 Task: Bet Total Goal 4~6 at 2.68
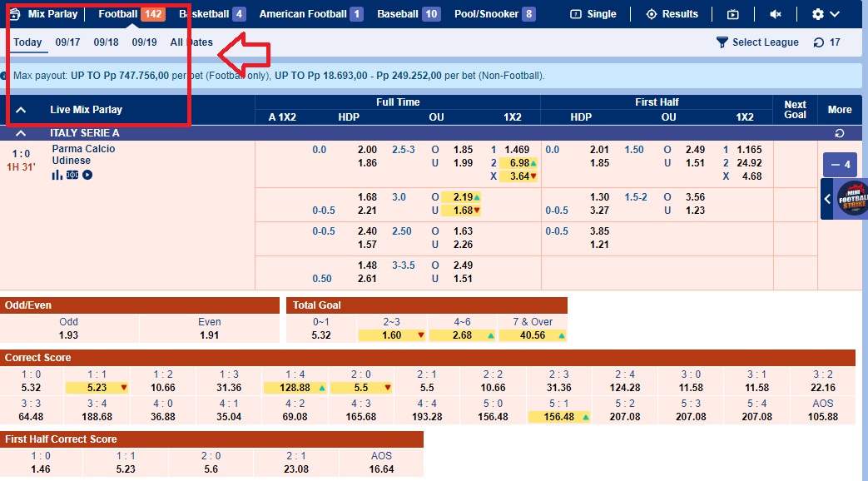[x=462, y=335]
